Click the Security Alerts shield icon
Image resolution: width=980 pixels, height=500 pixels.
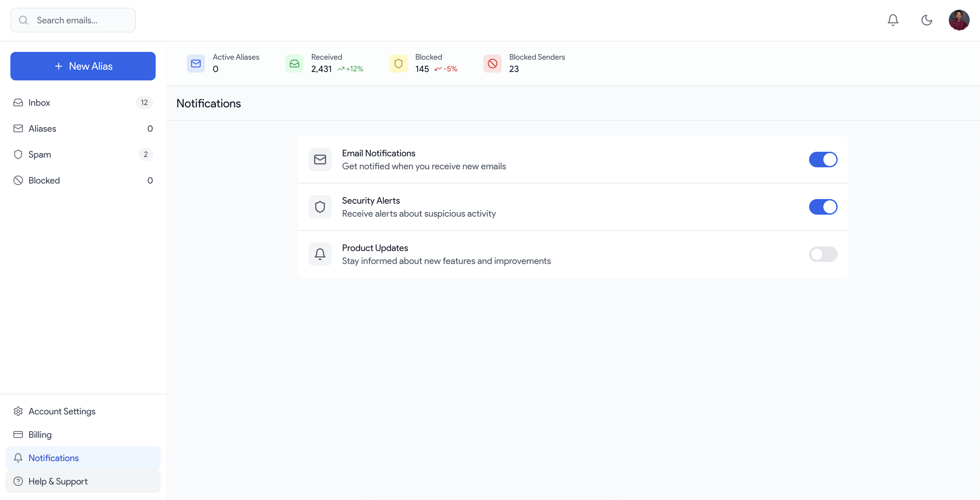(x=320, y=207)
